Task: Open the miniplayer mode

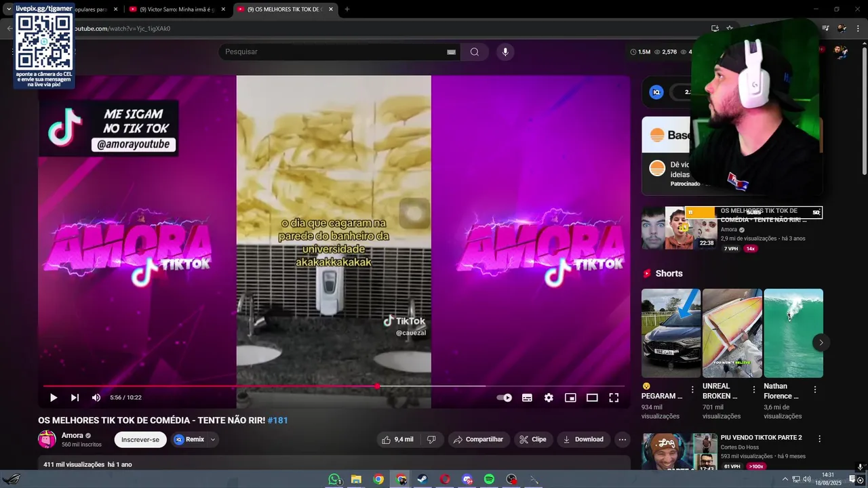Action: pos(570,398)
